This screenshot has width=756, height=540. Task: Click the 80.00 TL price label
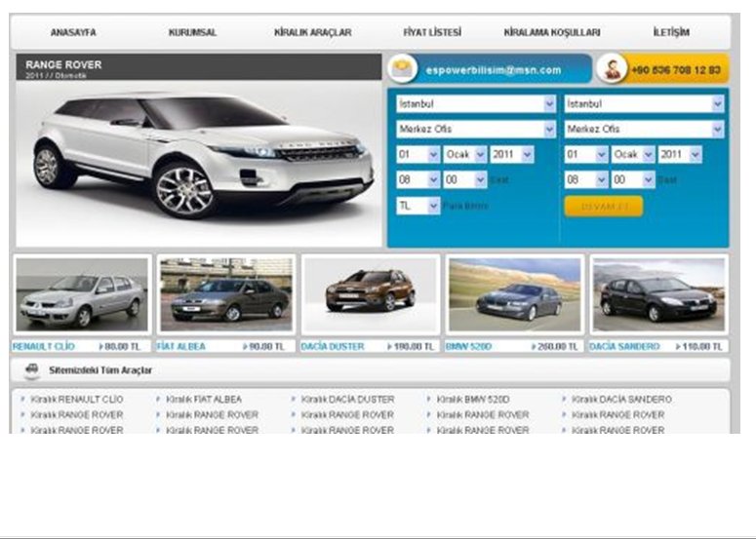120,346
